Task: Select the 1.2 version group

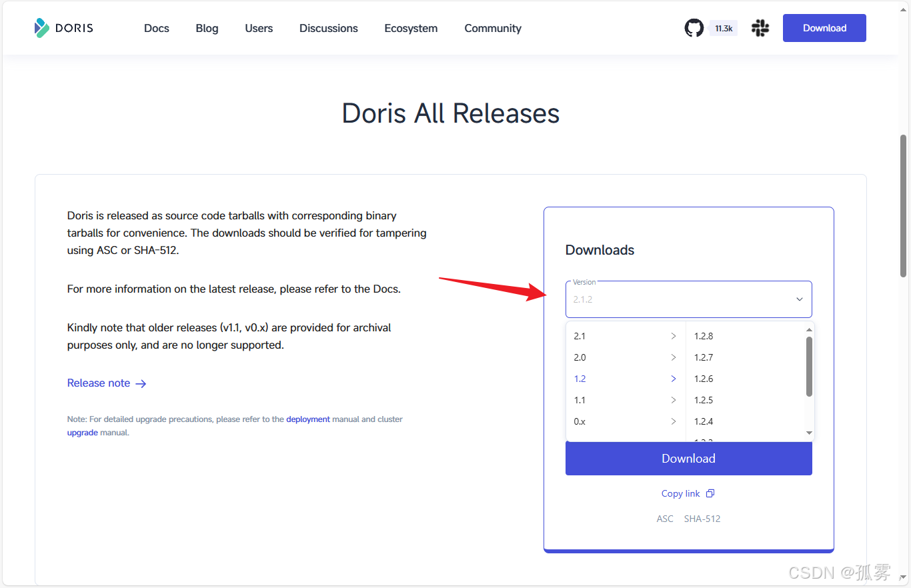Action: pyautogui.click(x=626, y=379)
